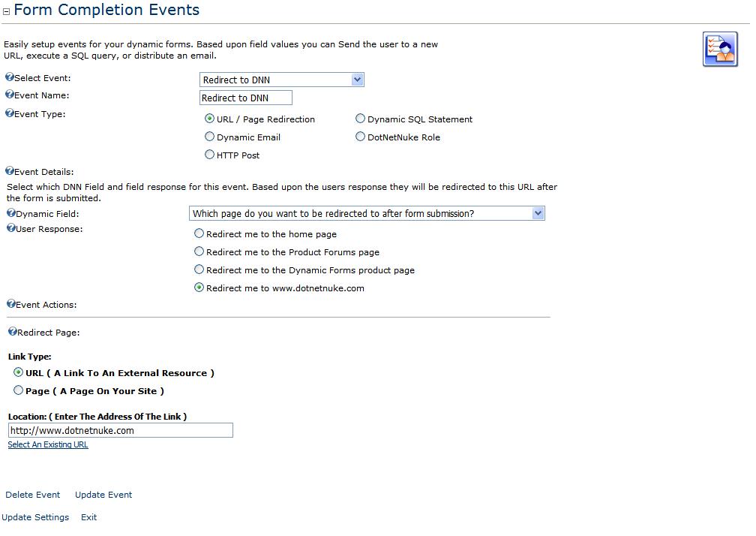The width and height of the screenshot is (756, 536).
Task: Open help icon for Event Type
Action: 9,113
